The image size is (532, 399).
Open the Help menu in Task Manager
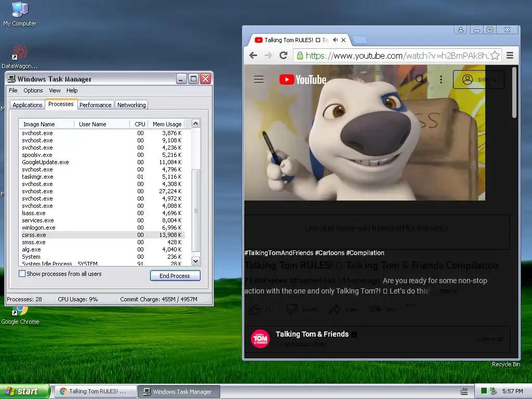(x=72, y=90)
